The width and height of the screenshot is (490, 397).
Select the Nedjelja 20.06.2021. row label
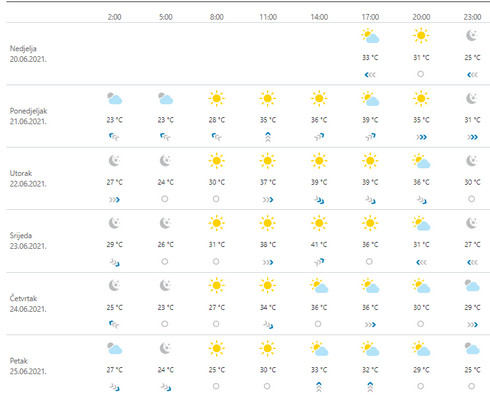coord(28,54)
